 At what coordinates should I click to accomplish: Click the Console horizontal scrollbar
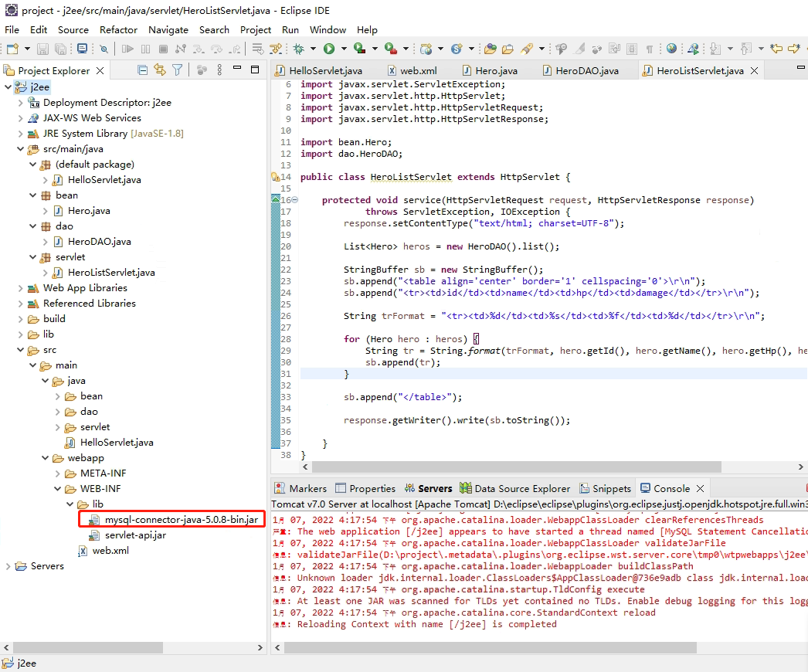coord(490,647)
